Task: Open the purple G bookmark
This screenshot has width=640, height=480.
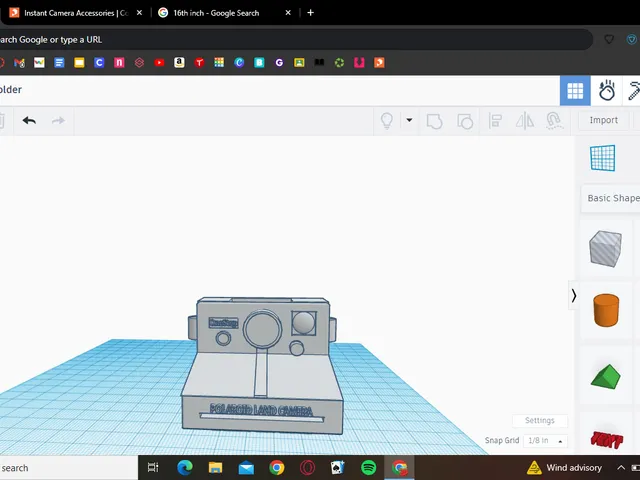Action: 279,62
